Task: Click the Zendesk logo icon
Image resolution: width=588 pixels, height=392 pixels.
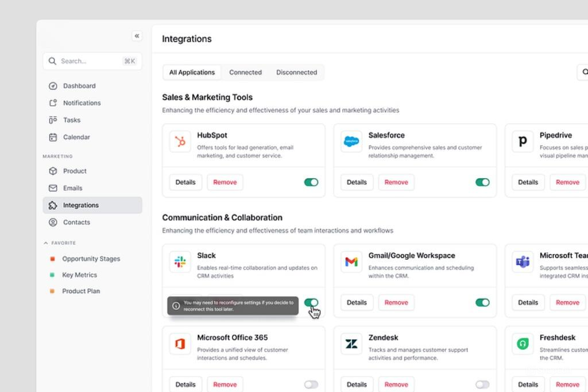Action: coord(351,344)
